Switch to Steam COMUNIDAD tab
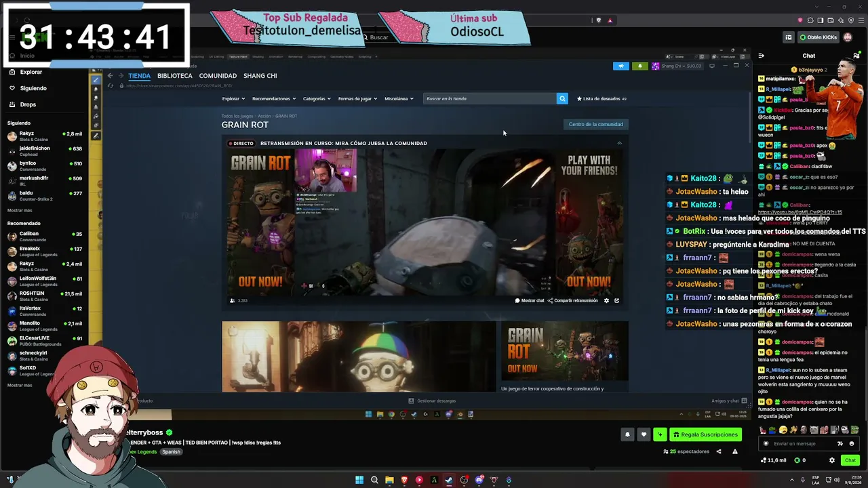The image size is (868, 488). pos(218,76)
